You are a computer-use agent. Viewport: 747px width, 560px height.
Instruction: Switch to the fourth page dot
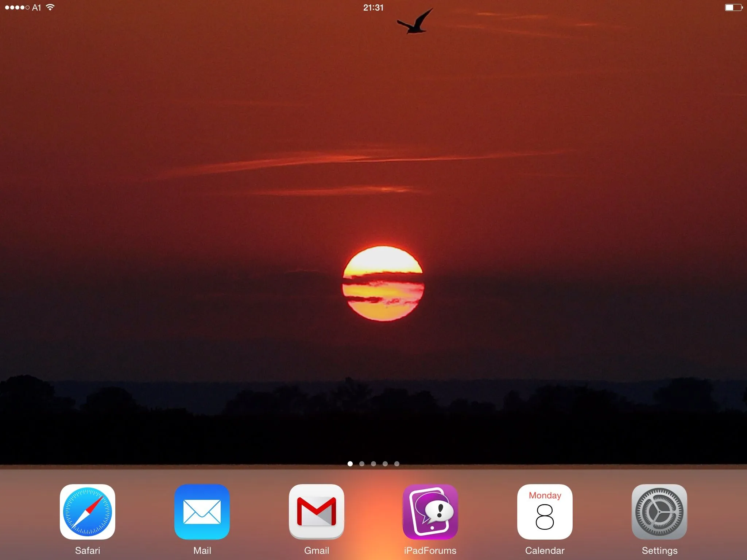[385, 464]
